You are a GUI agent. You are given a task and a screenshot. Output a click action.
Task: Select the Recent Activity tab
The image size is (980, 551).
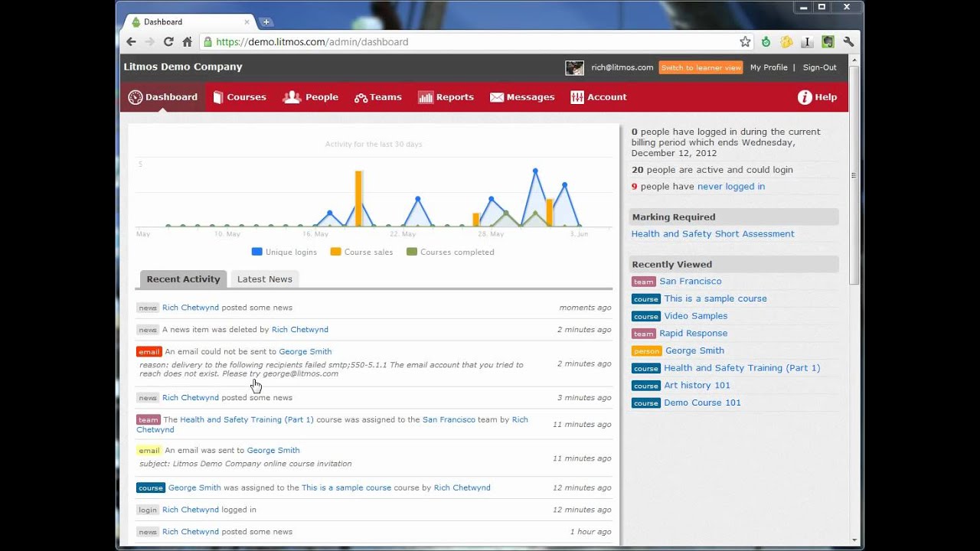click(x=183, y=279)
